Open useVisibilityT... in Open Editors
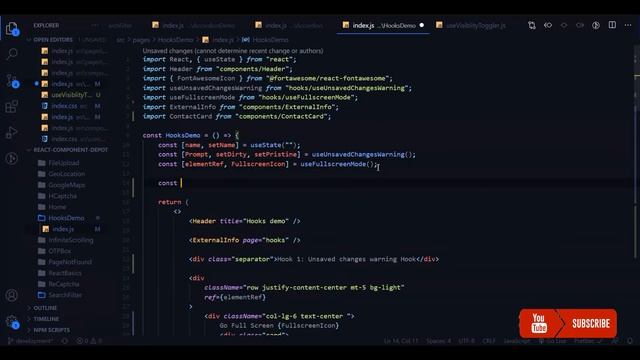640x360 pixels. pyautogui.click(x=70, y=95)
